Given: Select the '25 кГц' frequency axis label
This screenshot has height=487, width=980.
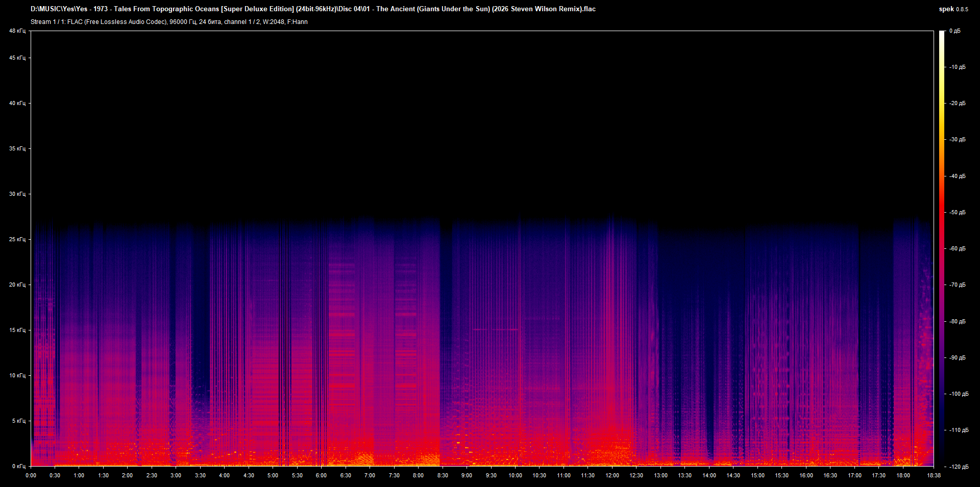Looking at the screenshot, I should 17,240.
